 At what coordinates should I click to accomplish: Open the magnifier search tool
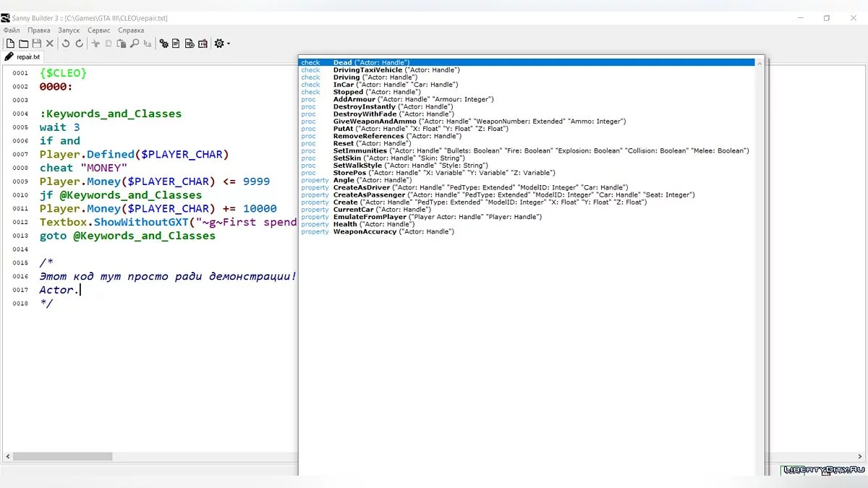click(135, 44)
